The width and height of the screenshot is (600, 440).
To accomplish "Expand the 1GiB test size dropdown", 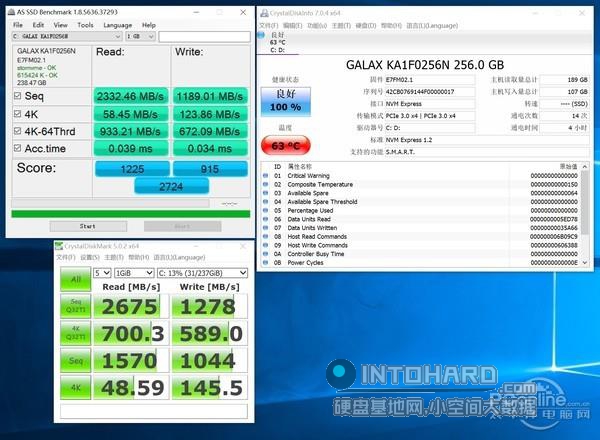I will click(134, 273).
